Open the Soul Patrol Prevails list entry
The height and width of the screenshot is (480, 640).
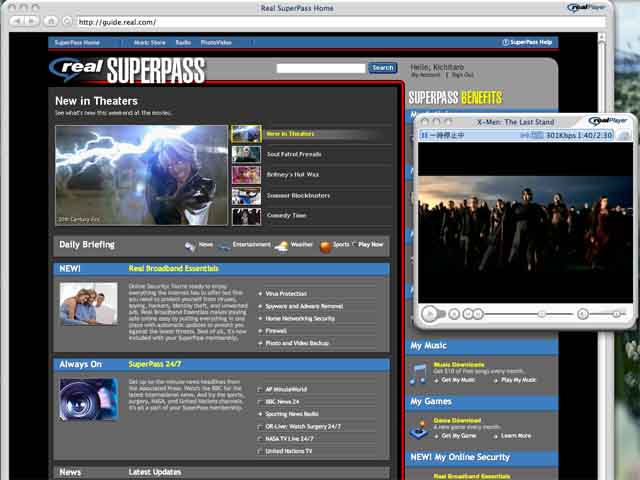point(294,154)
